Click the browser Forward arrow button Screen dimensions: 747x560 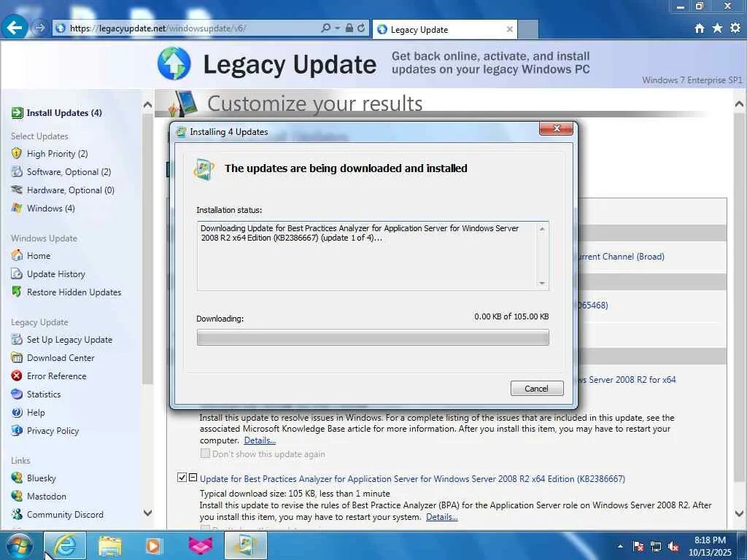pos(40,28)
